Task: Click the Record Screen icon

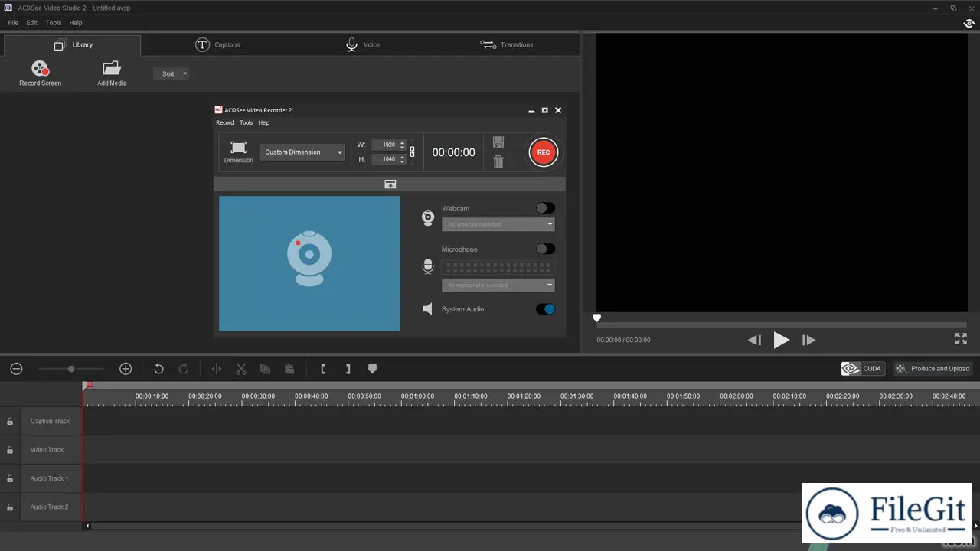Action: coord(40,69)
